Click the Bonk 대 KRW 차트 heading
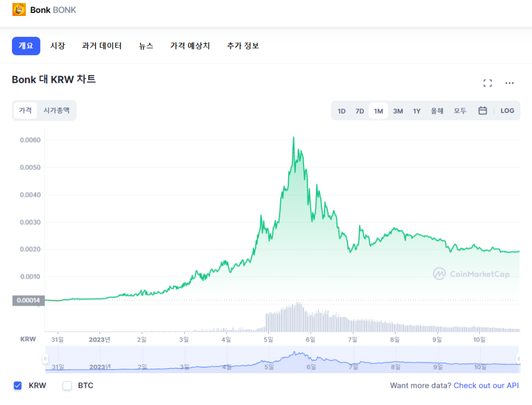Screen dimensions: 532x405 53,80
